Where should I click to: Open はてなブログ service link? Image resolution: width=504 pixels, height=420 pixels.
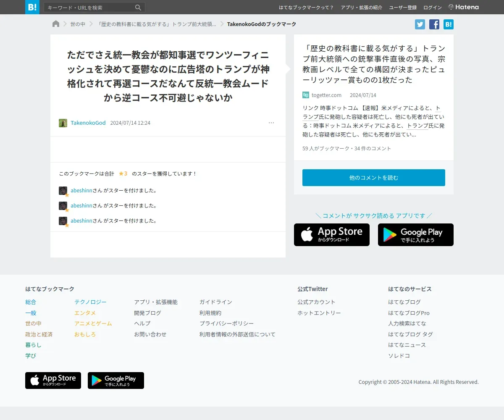click(x=404, y=302)
